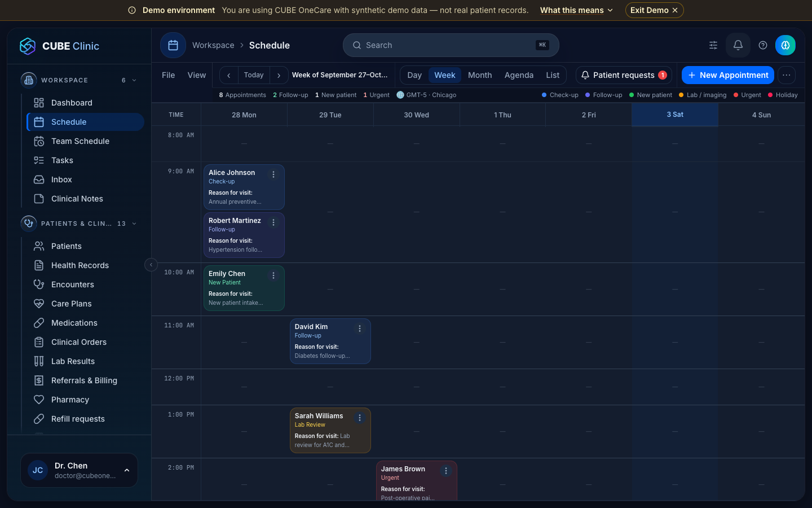Open the more options ellipsis button
This screenshot has width=812, height=508.
[787, 75]
